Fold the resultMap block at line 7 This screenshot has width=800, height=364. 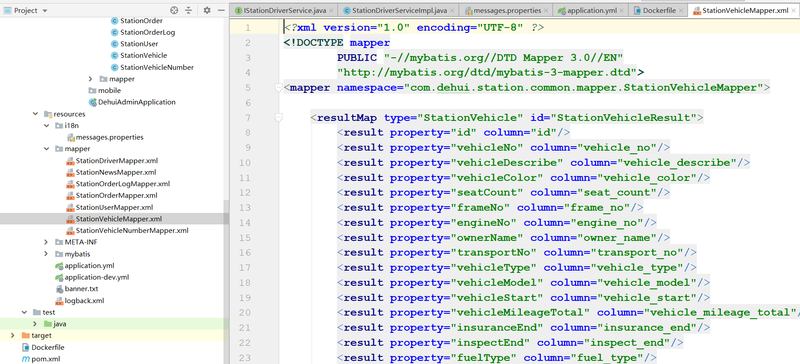pyautogui.click(x=278, y=118)
